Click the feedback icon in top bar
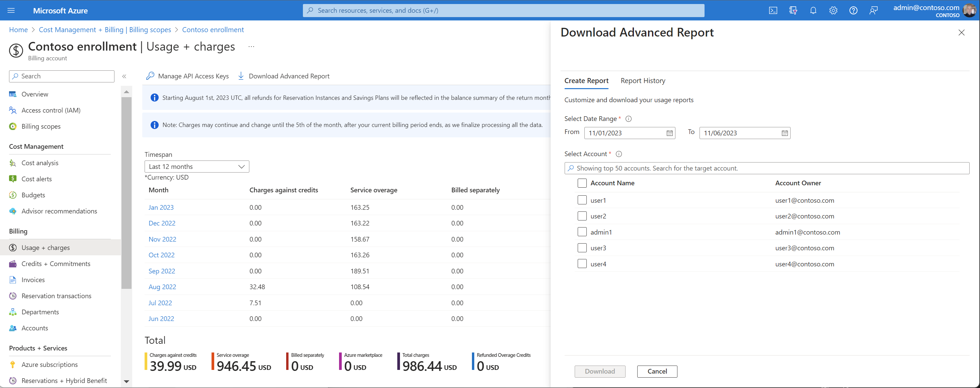Screen dimensions: 980x388 (874, 10)
